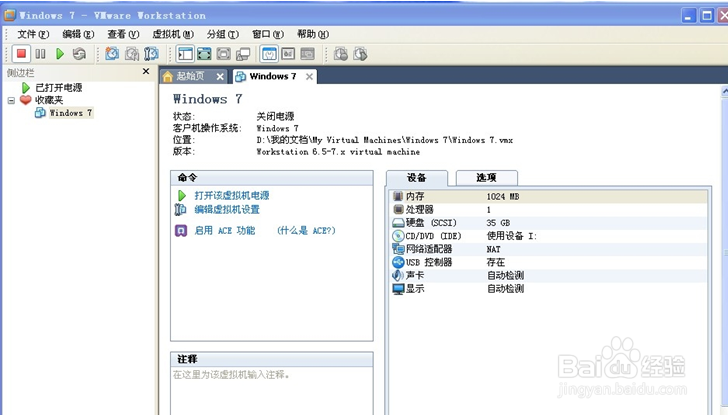Select the 网络适配器 NAT row

click(x=548, y=249)
